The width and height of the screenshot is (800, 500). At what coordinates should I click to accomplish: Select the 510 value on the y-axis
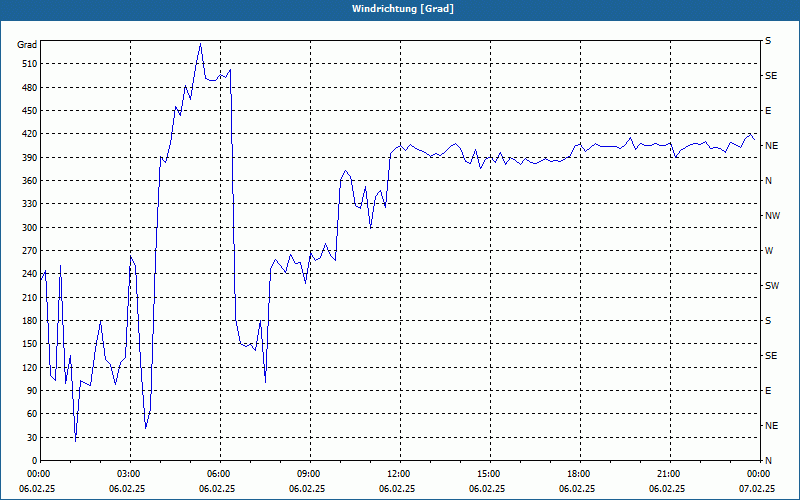30,64
